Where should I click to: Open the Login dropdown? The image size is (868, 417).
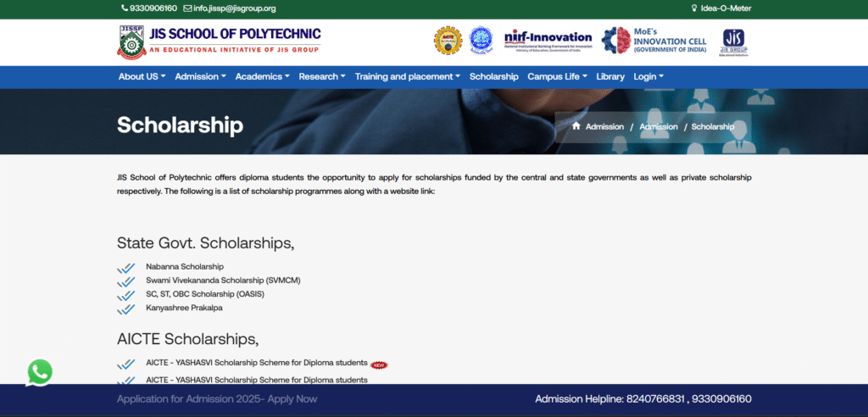coord(648,76)
